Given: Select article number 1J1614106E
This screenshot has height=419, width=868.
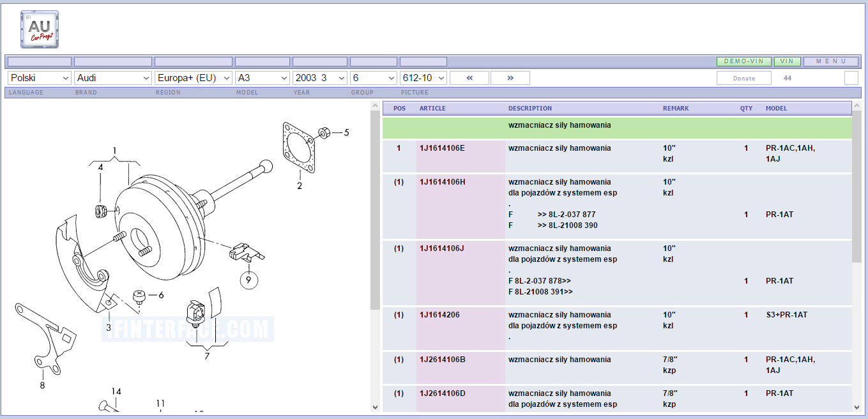Looking at the screenshot, I should tap(442, 148).
